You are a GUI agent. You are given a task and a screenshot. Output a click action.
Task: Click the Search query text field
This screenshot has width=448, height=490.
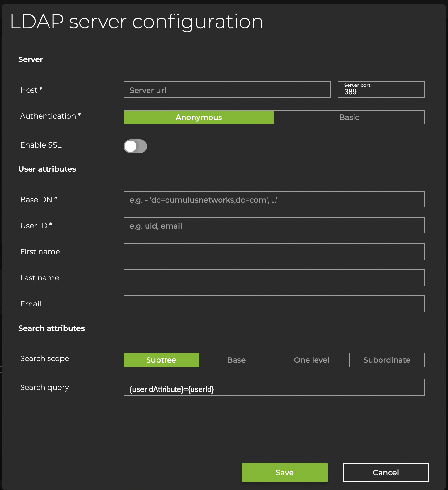click(x=274, y=388)
